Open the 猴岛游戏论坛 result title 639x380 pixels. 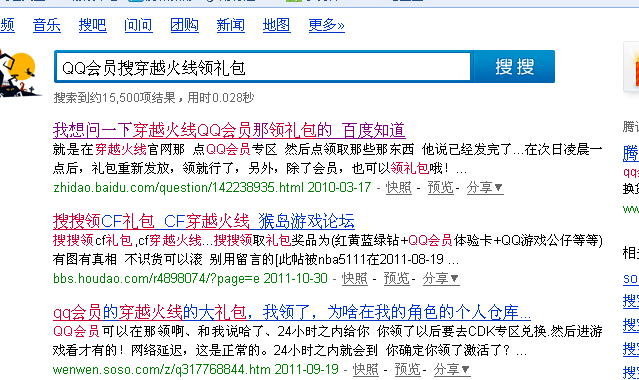204,221
